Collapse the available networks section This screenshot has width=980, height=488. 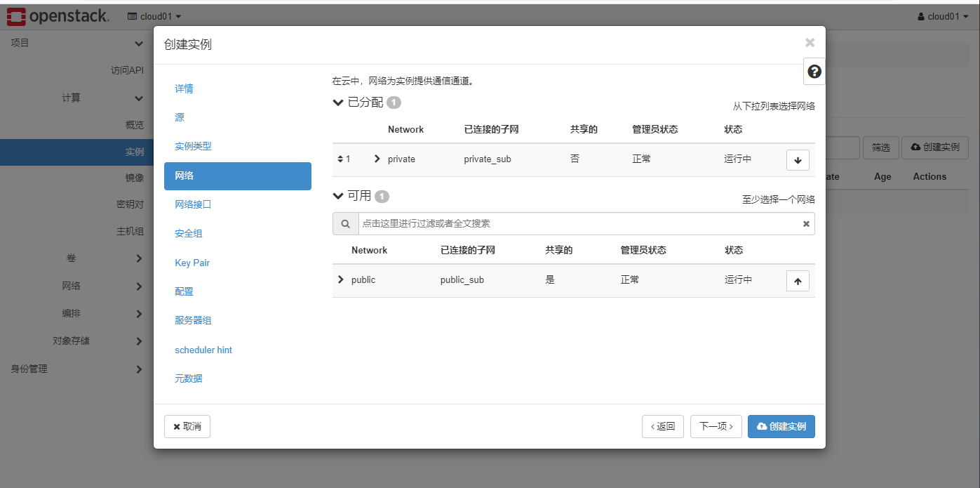(x=338, y=196)
